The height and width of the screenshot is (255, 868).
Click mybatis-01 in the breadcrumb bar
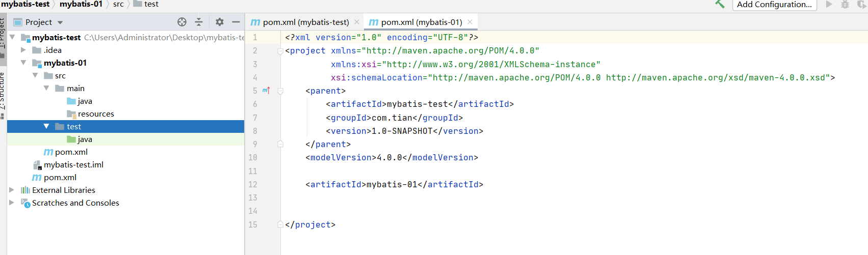(x=81, y=4)
